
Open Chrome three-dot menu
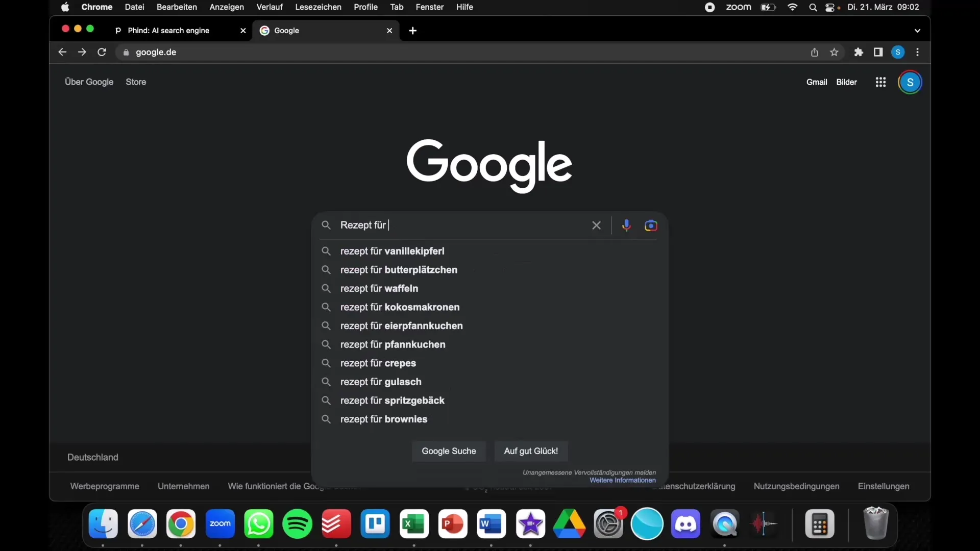(918, 52)
